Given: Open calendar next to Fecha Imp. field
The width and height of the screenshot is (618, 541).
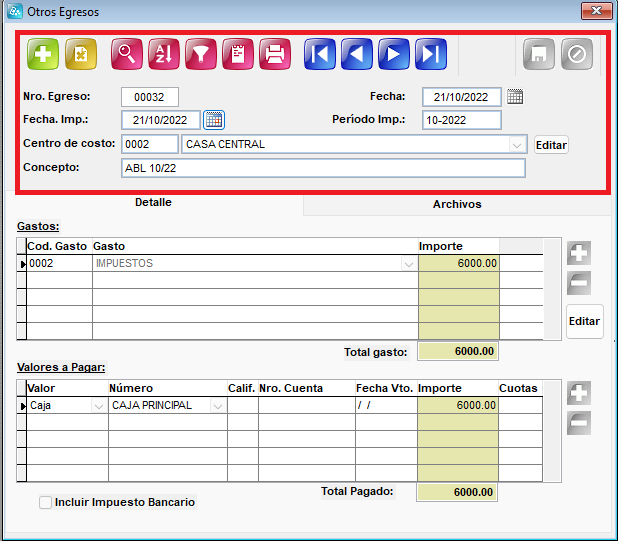Looking at the screenshot, I should pyautogui.click(x=214, y=120).
